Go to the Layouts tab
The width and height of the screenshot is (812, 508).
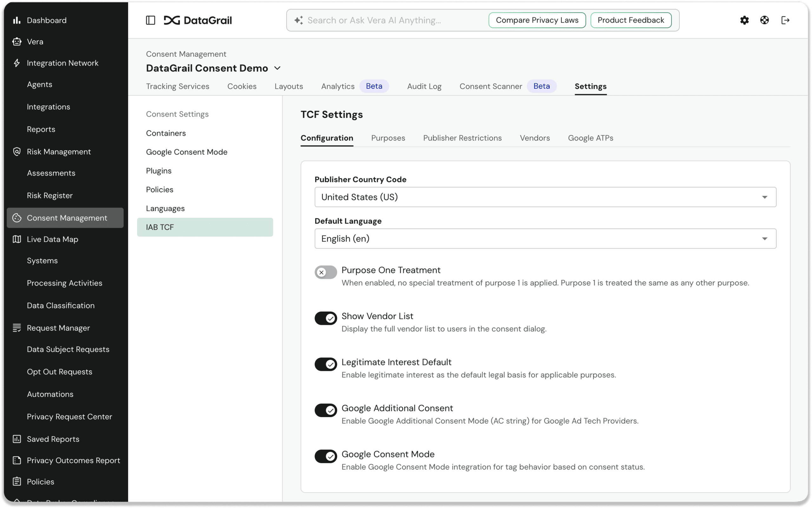click(x=289, y=86)
